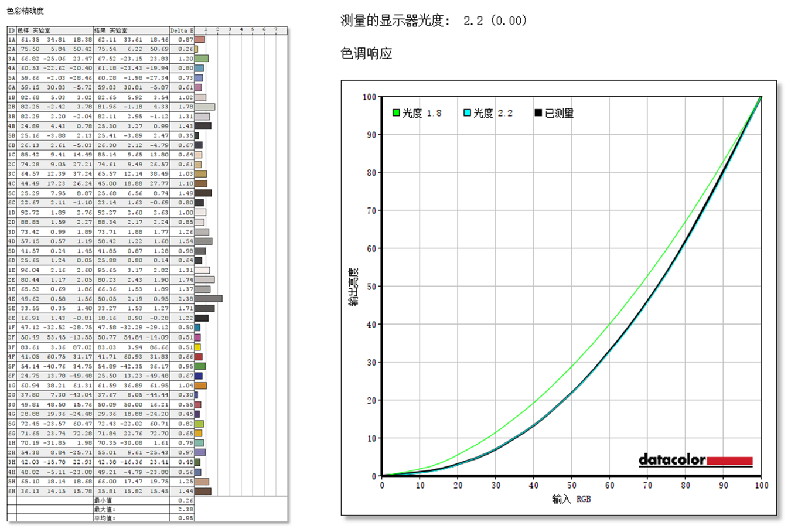Click the 50 tick on the horizontal axis

(571, 485)
